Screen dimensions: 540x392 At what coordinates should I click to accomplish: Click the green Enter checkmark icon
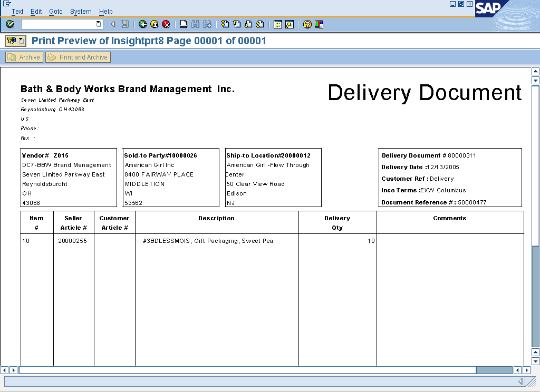point(10,24)
